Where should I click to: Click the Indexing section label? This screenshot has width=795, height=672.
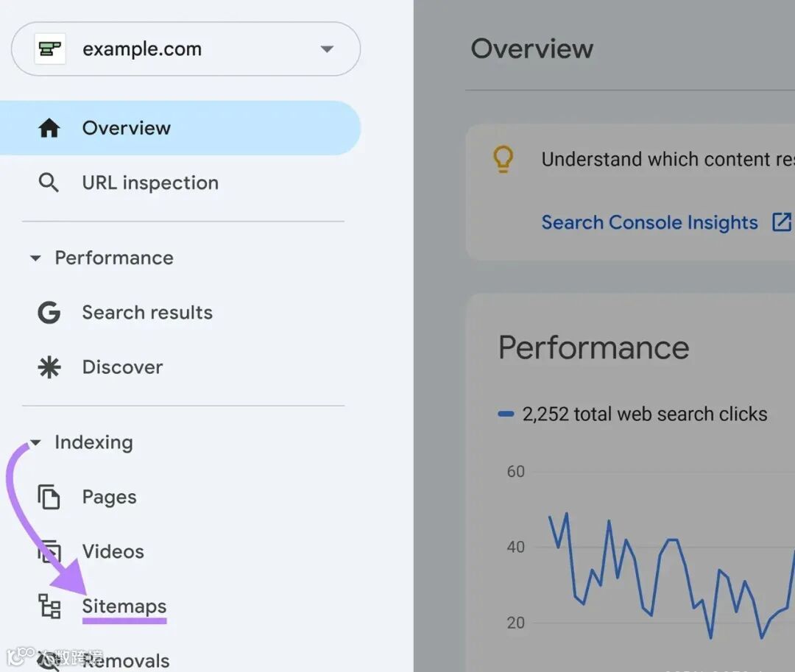pos(93,442)
